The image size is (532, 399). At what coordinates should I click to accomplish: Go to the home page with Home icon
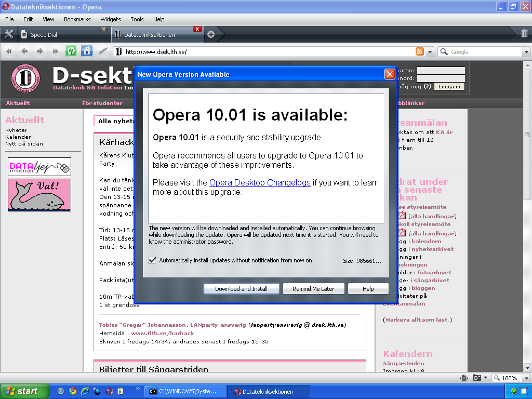coord(87,51)
